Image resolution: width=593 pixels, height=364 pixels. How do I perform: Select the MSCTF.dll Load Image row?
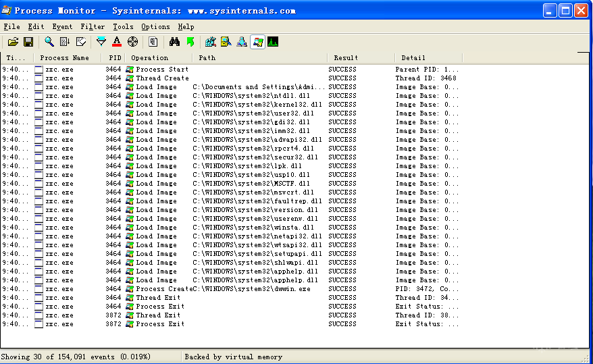(231, 184)
